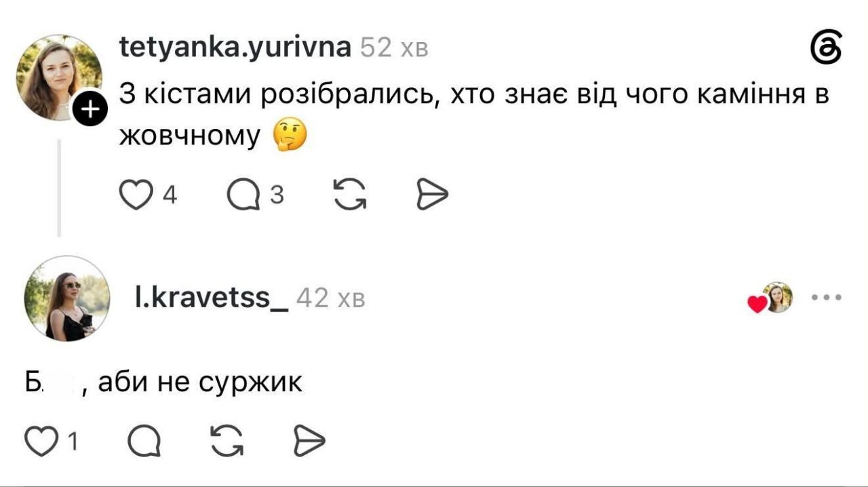The width and height of the screenshot is (868, 487).
Task: Repost l.kravetss_'s reply
Action: [228, 442]
